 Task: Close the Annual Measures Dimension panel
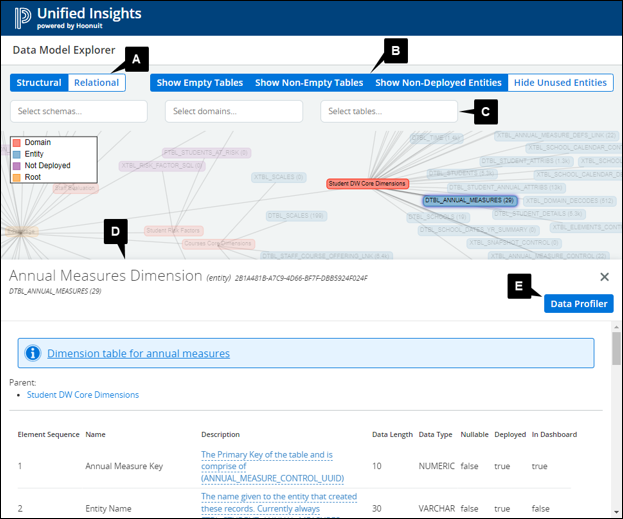pyautogui.click(x=604, y=277)
